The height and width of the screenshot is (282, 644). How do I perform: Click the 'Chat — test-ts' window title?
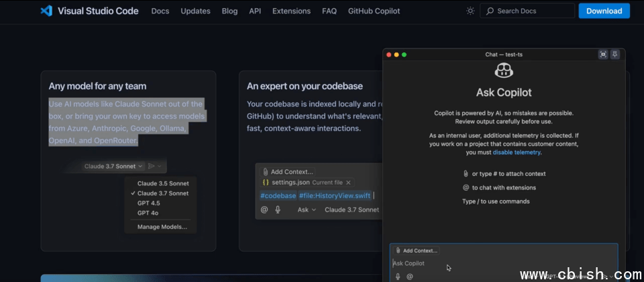[504, 54]
